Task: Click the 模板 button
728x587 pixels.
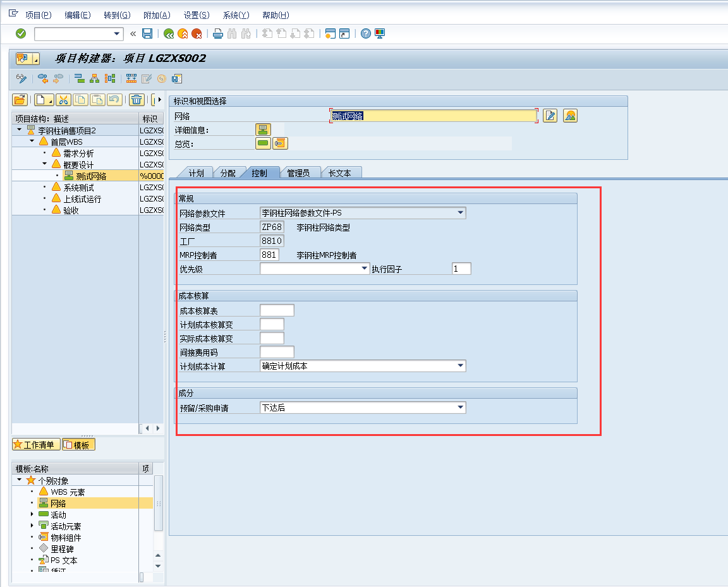Action: click(x=78, y=444)
